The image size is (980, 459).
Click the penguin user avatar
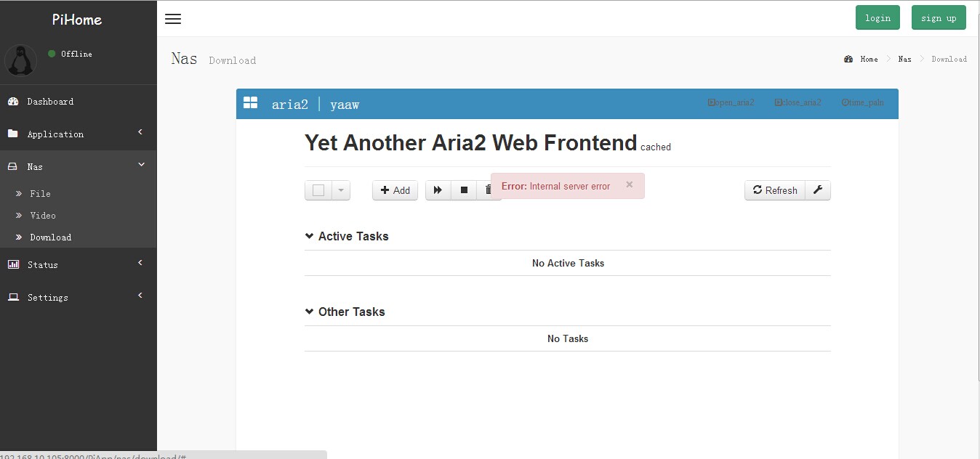coord(20,61)
